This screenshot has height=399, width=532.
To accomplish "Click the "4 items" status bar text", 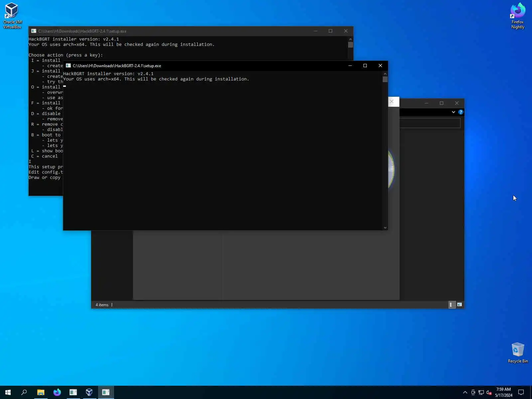I will click(x=102, y=305).
